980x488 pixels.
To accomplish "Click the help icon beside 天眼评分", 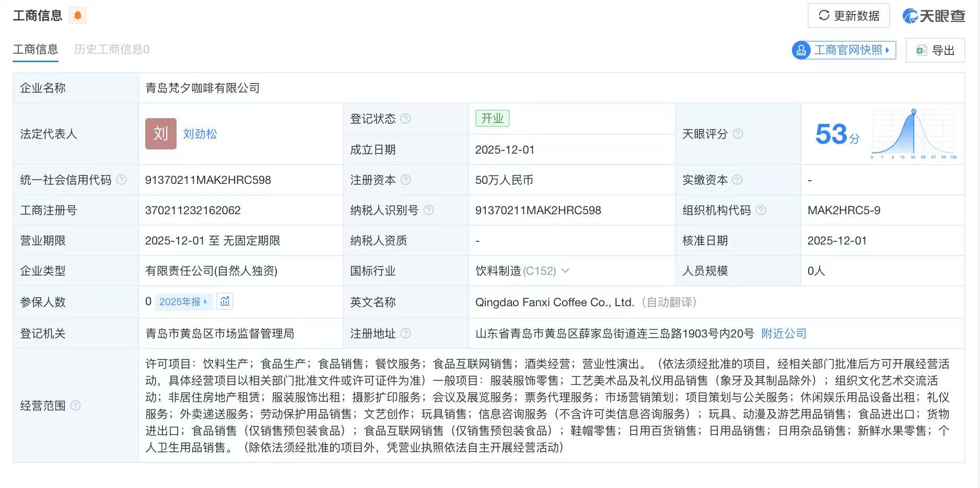I will (x=738, y=134).
